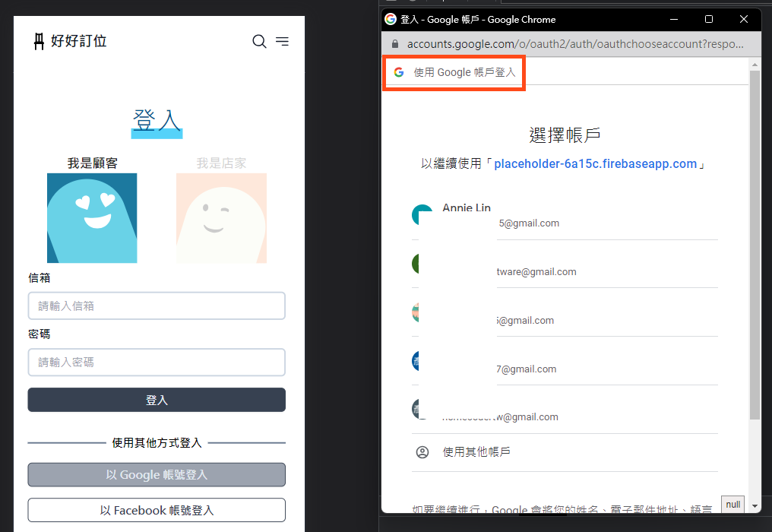772x532 pixels.
Task: Click the 使用其他方式登入 divider label
Action: (x=157, y=443)
